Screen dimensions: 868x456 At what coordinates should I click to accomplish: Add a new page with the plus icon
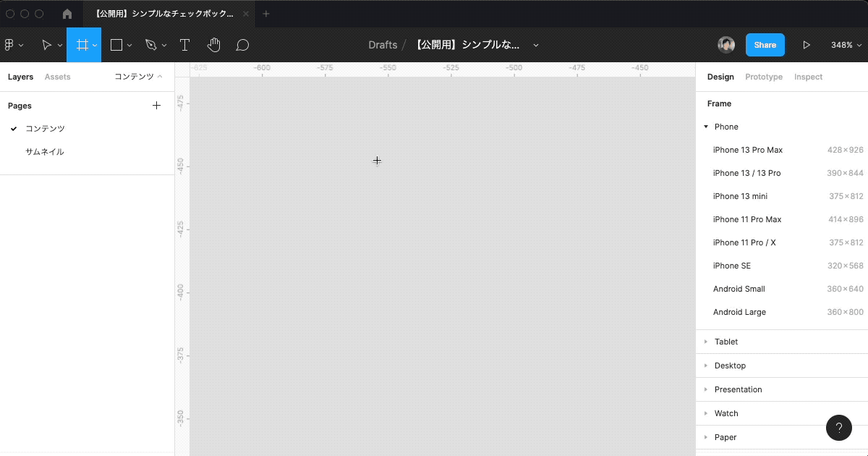click(x=156, y=105)
